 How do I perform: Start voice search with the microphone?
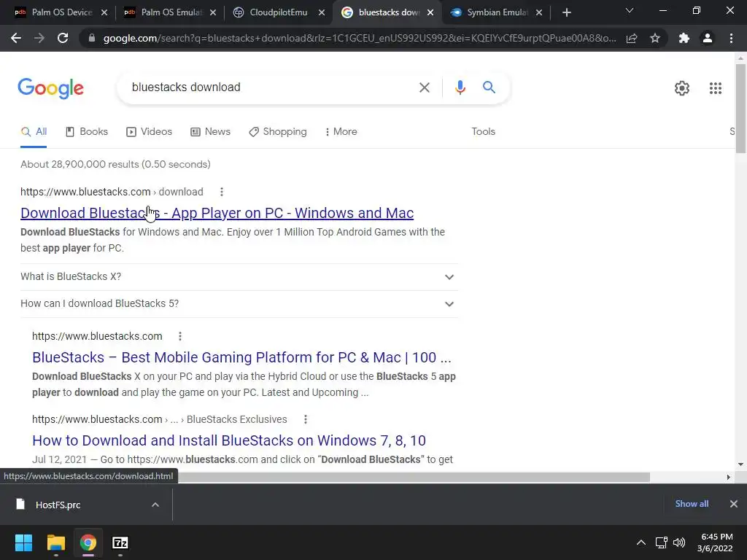coord(460,87)
